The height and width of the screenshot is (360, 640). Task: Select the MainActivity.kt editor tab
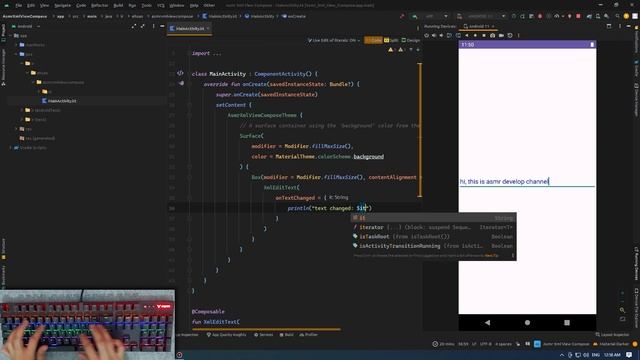(x=189, y=29)
